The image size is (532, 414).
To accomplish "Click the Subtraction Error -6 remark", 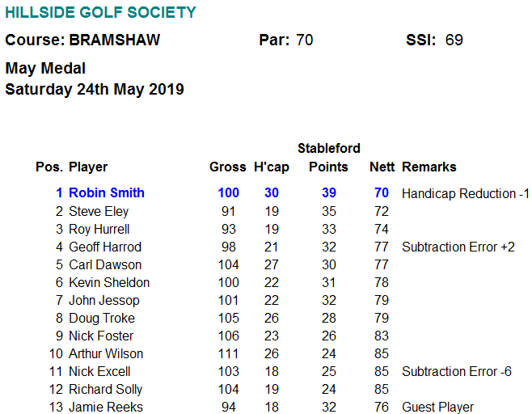I will click(x=456, y=371).
